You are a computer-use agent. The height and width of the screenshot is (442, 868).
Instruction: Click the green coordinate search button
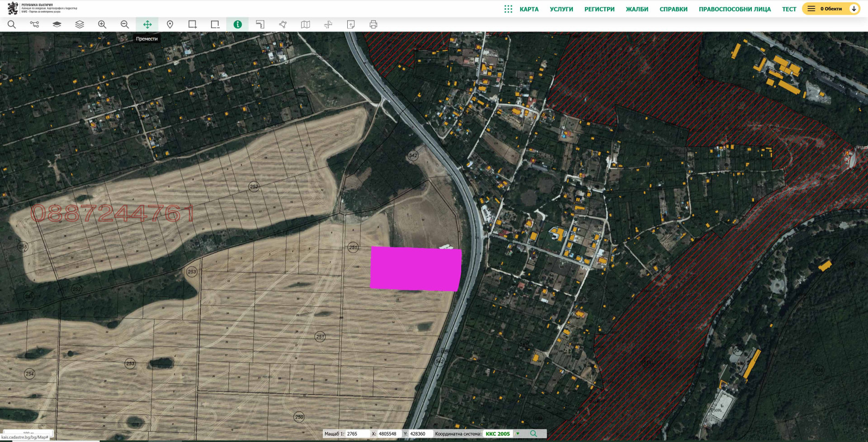tap(533, 434)
